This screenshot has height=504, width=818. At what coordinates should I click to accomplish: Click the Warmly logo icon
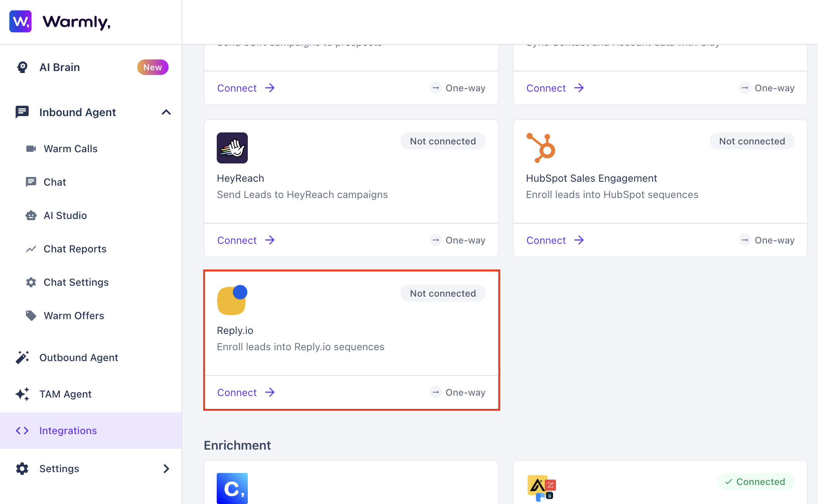pyautogui.click(x=21, y=21)
